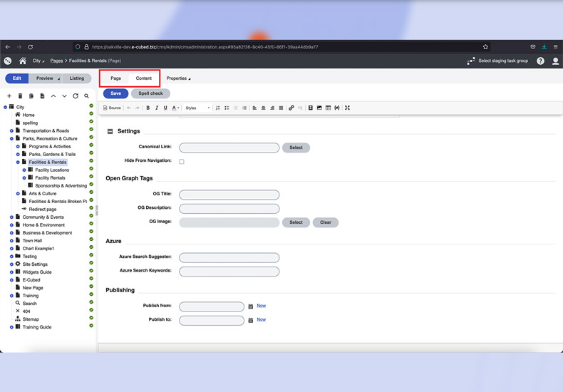Click the Now link for Publish to
The image size is (563, 392).
(x=261, y=320)
